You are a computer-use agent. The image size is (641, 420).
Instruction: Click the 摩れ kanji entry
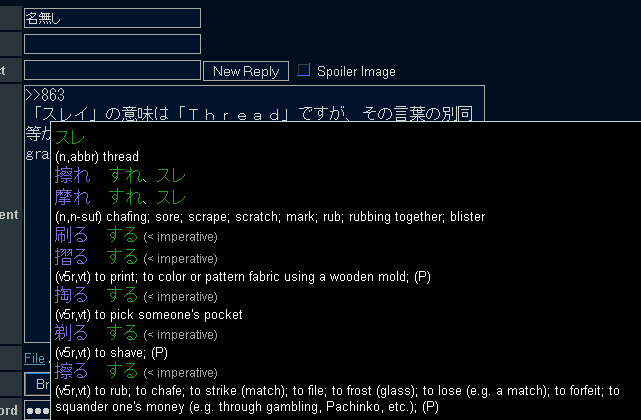[x=72, y=197]
